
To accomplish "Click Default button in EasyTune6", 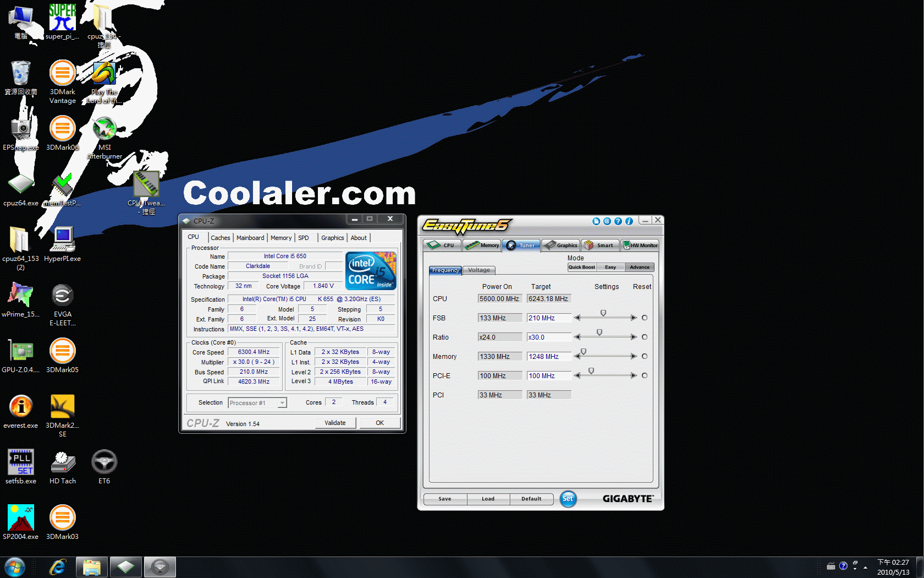I will (531, 499).
